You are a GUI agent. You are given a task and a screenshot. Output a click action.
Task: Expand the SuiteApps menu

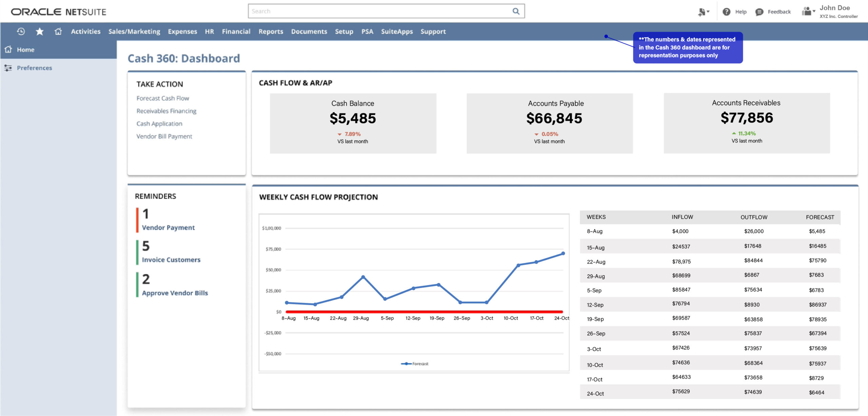pyautogui.click(x=397, y=32)
